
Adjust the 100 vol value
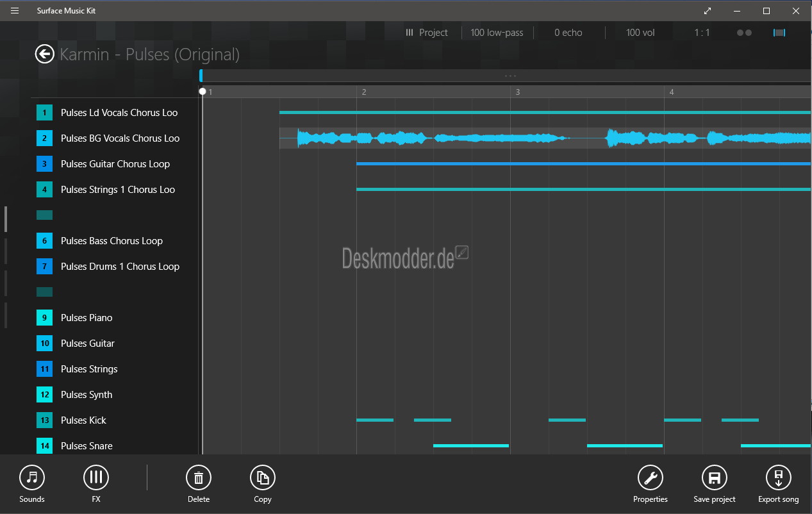pos(641,33)
